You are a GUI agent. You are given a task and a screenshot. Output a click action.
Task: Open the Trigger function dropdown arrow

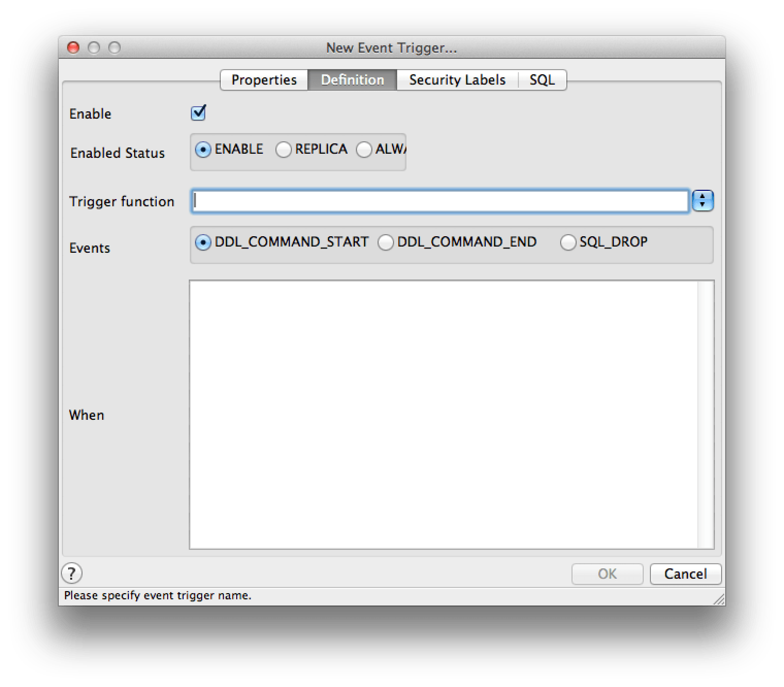(x=703, y=201)
